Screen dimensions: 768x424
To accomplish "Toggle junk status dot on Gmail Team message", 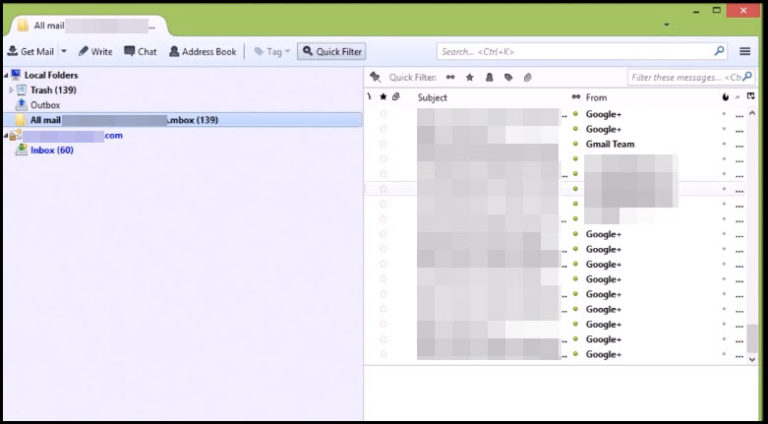I will tap(724, 144).
